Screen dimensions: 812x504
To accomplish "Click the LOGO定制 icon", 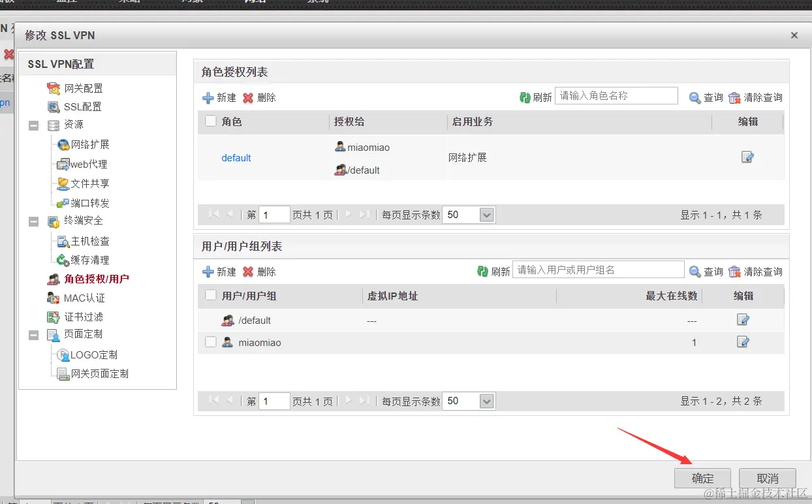I will (63, 354).
